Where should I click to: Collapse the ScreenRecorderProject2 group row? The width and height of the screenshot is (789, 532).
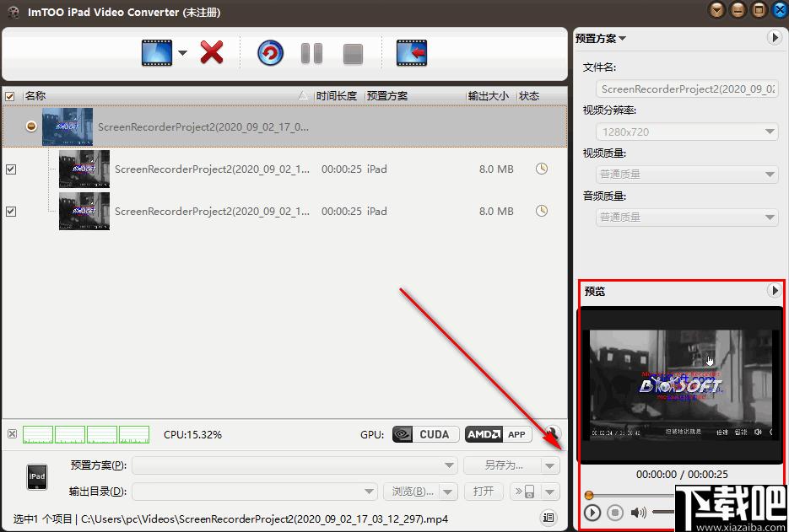click(31, 126)
